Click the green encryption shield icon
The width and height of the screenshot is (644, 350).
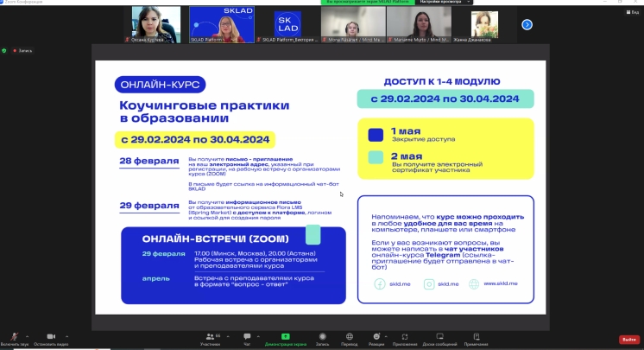[x=4, y=51]
